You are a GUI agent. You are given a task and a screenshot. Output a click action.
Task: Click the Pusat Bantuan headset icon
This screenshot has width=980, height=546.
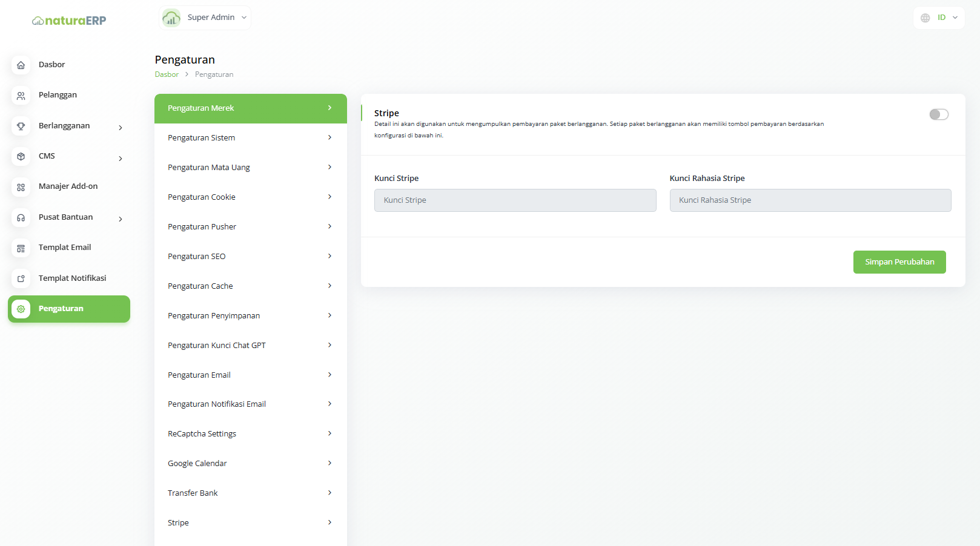pos(21,217)
